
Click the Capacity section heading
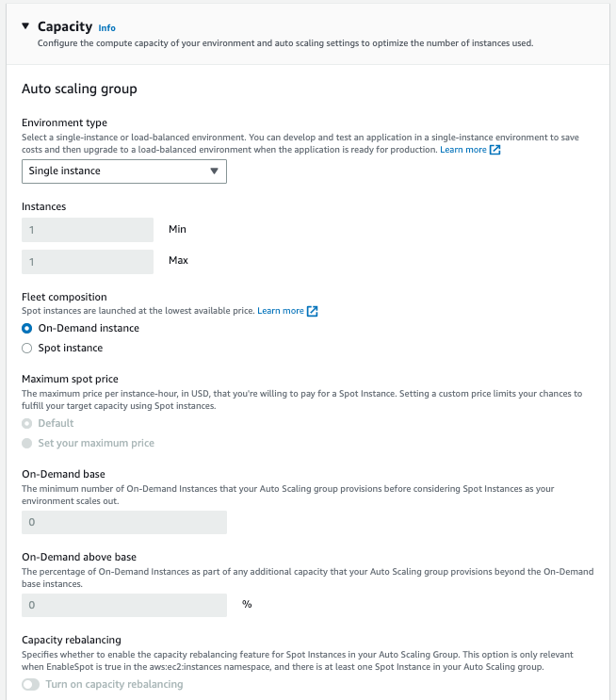click(x=64, y=27)
